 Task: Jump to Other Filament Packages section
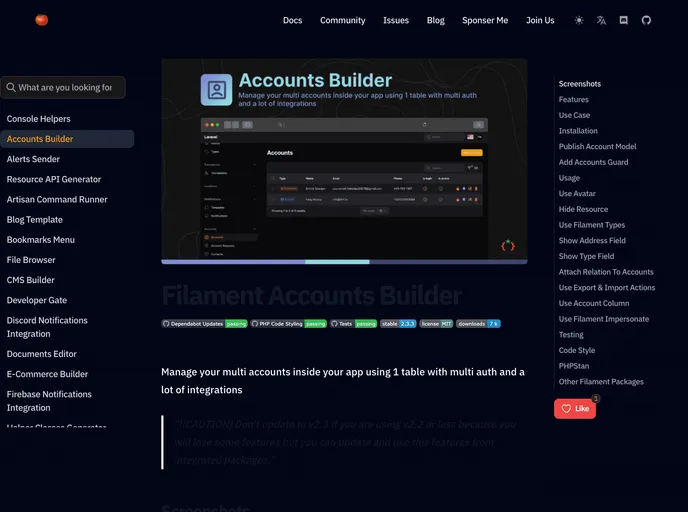tap(601, 382)
